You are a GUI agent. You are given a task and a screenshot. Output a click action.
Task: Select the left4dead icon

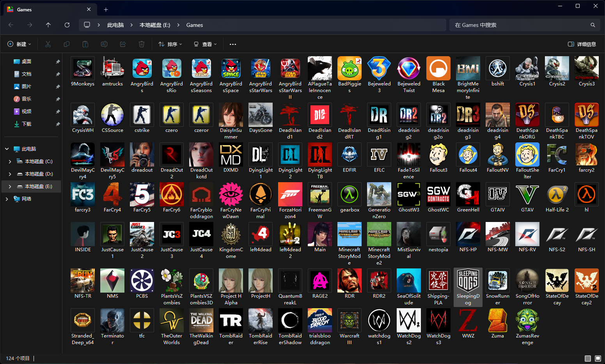[261, 234]
